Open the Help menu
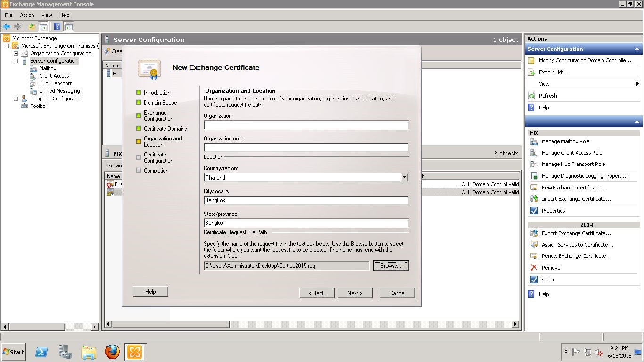The width and height of the screenshot is (644, 362). click(x=65, y=15)
